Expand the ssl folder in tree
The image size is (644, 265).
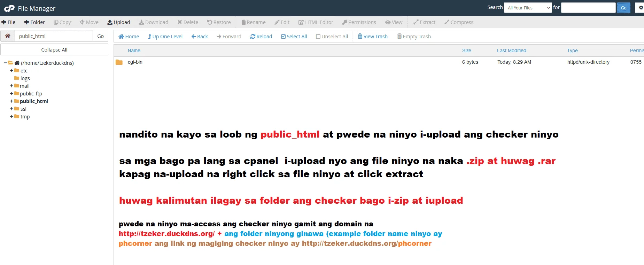[11, 109]
